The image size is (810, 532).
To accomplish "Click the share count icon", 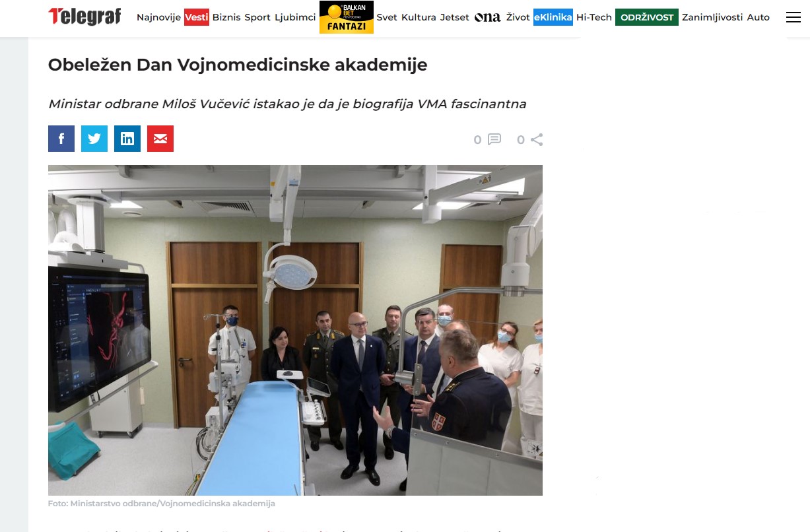I will coord(537,139).
